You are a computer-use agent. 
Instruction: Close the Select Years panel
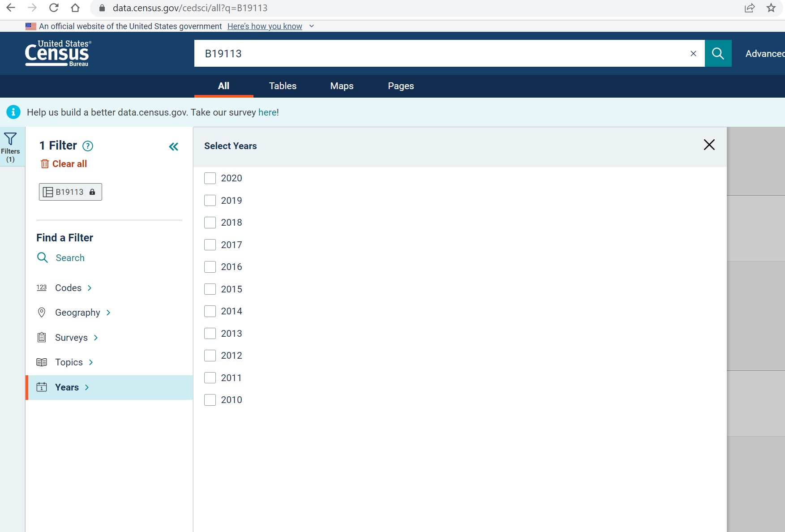(x=709, y=145)
